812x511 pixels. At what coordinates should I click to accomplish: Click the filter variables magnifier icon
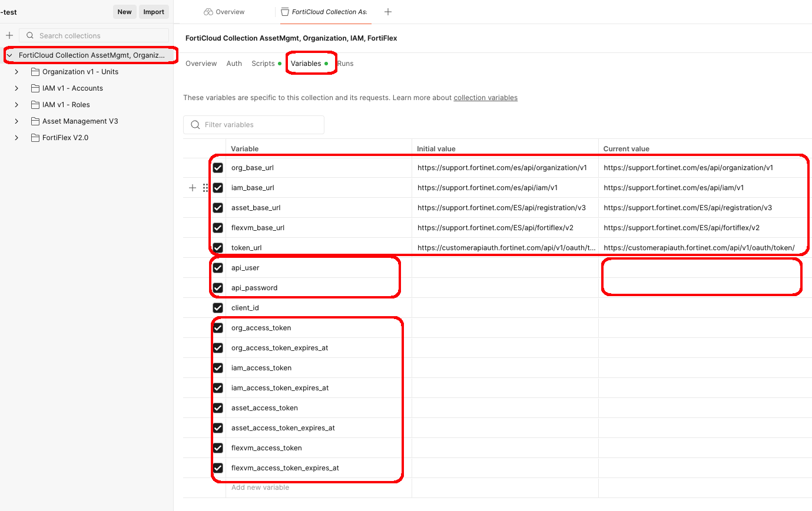pyautogui.click(x=195, y=125)
